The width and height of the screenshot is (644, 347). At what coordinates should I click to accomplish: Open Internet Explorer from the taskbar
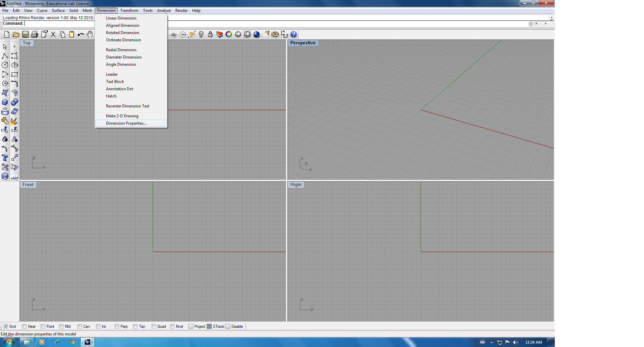57,342
